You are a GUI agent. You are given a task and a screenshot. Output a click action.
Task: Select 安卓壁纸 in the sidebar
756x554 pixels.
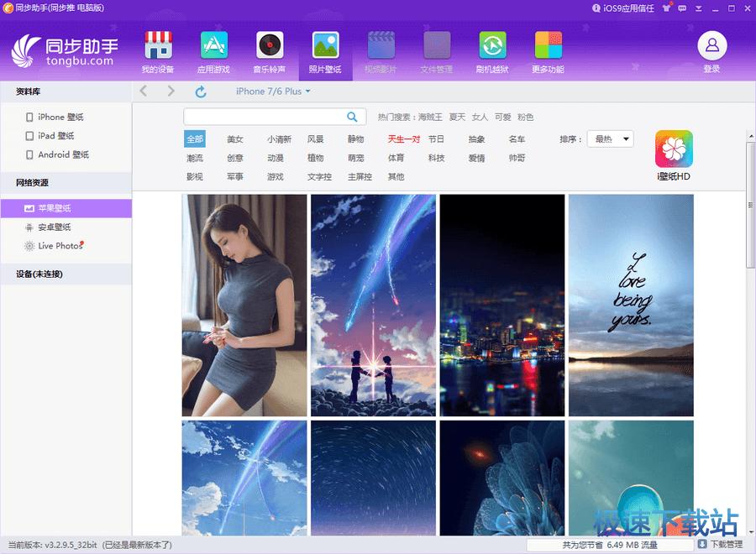54,227
